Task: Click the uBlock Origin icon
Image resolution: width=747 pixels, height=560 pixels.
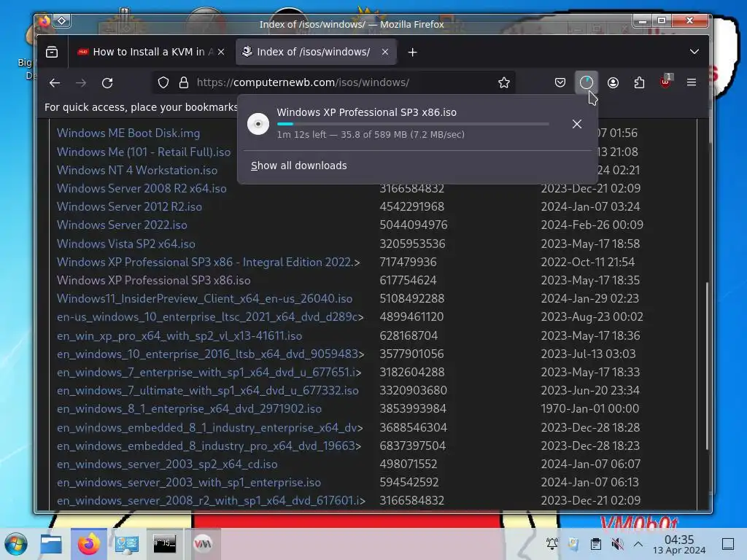Action: point(665,82)
